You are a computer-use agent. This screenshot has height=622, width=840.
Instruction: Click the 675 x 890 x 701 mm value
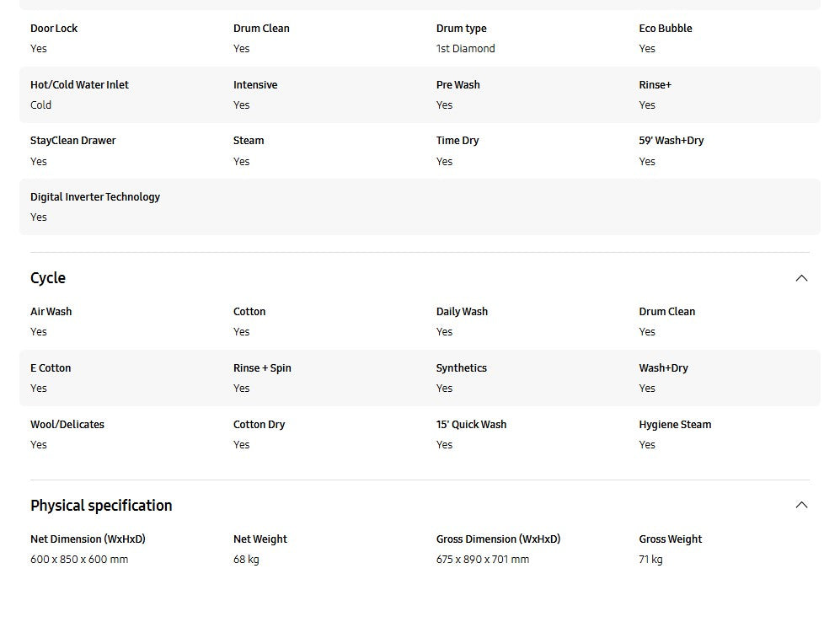click(483, 560)
